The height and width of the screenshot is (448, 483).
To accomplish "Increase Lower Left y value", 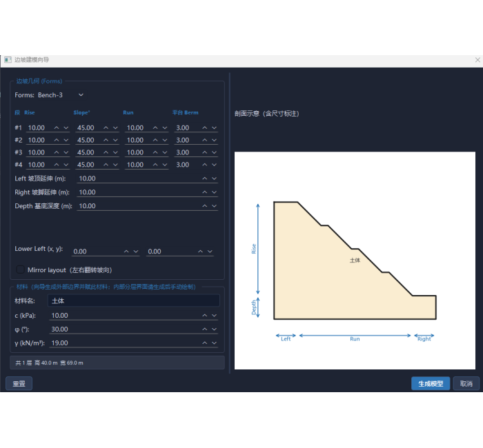I will pyautogui.click(x=201, y=252).
